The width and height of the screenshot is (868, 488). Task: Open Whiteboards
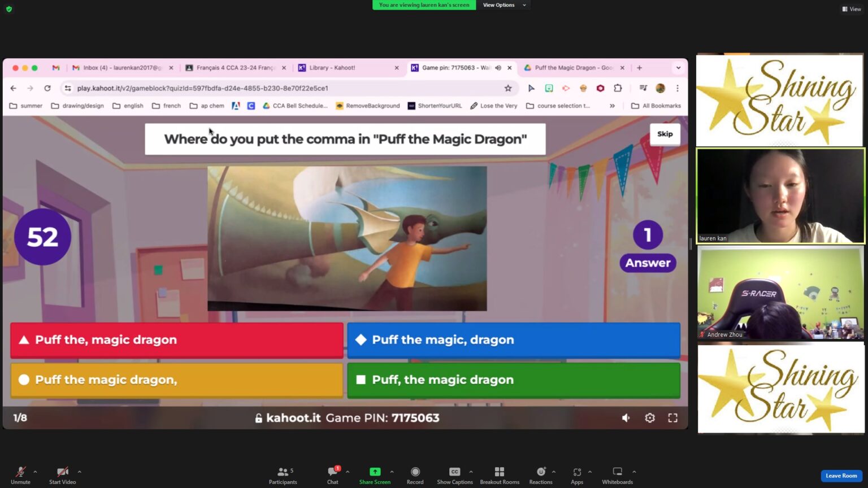(618, 476)
